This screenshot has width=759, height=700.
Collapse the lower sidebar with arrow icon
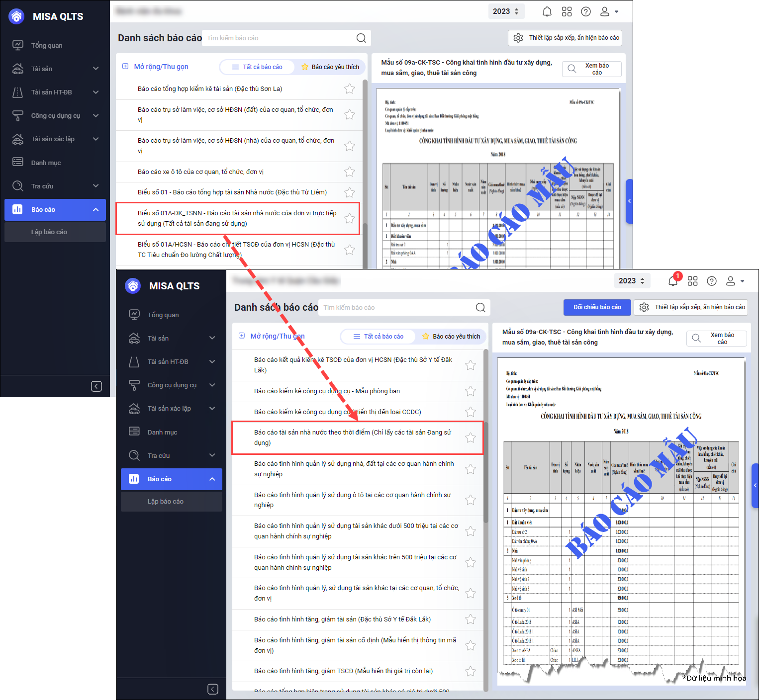click(212, 689)
